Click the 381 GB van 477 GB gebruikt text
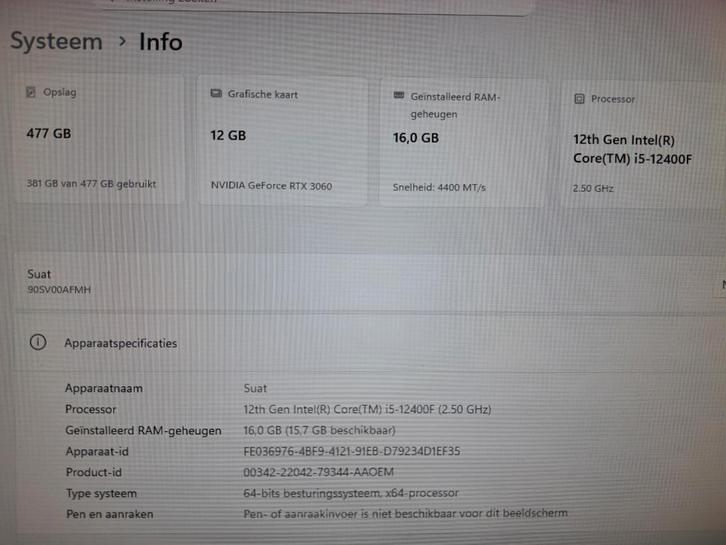Image resolution: width=726 pixels, height=545 pixels. pos(91,183)
